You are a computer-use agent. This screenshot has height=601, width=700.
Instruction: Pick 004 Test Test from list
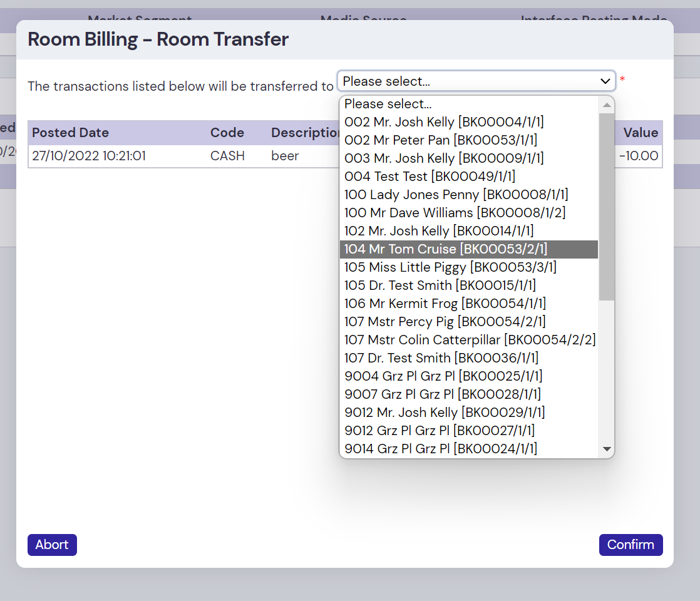(430, 177)
